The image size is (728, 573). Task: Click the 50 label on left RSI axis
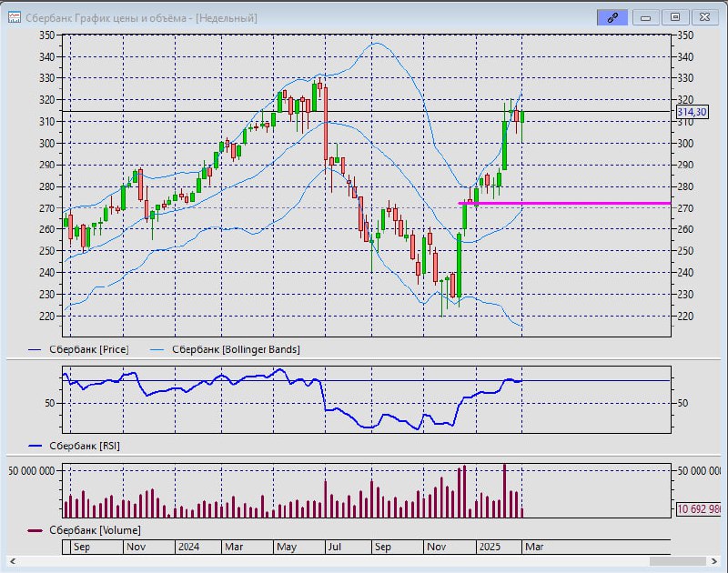coord(50,403)
